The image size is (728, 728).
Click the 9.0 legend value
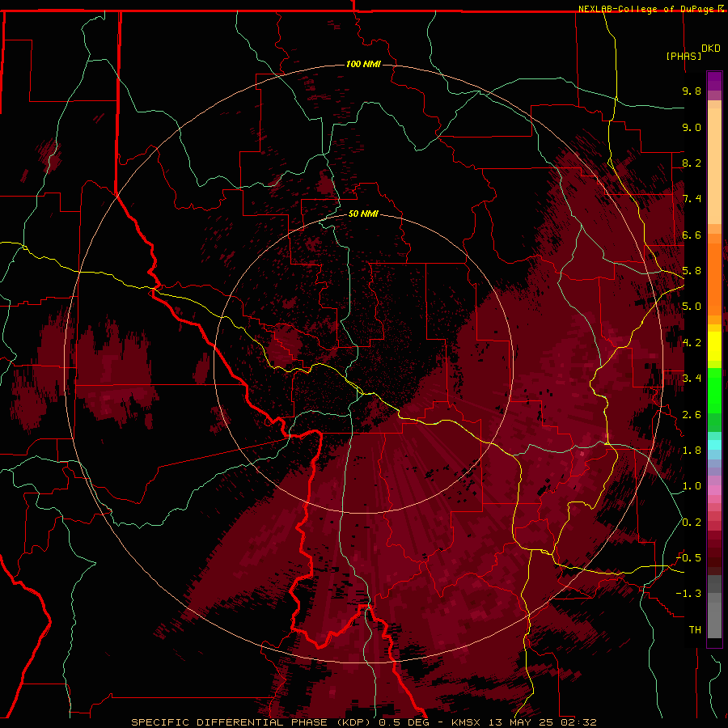692,127
